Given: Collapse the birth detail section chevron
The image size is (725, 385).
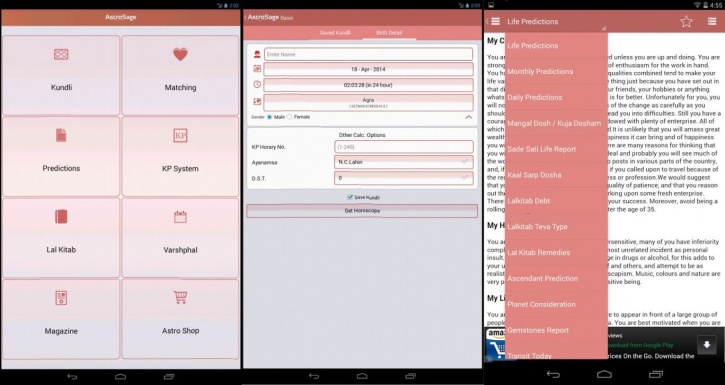Looking at the screenshot, I should [468, 117].
